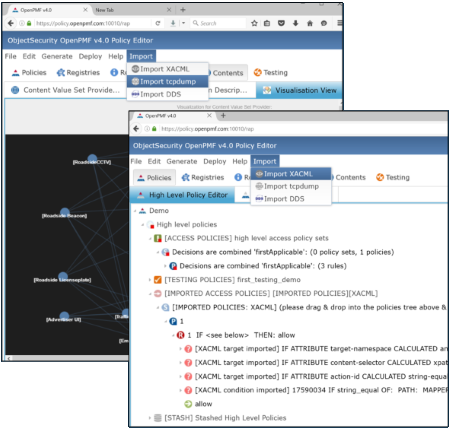Screen dimensions: 450x429
Task: Click the browser home icon
Action: point(310,23)
